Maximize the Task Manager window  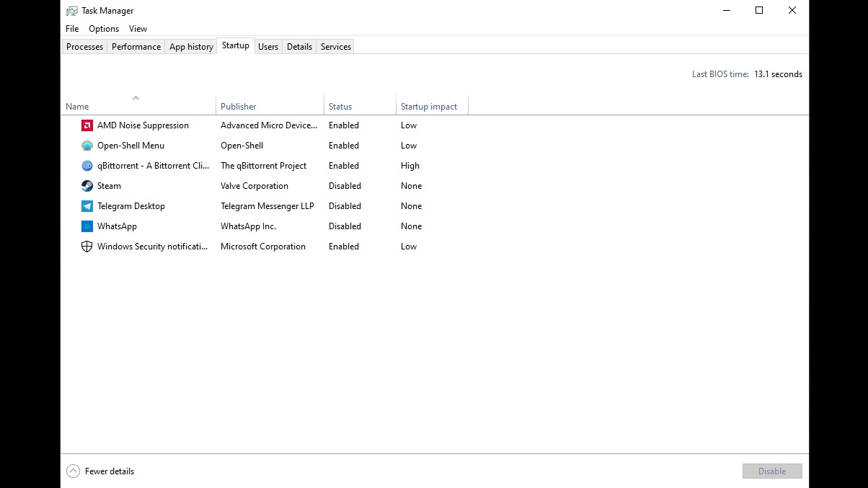click(759, 11)
